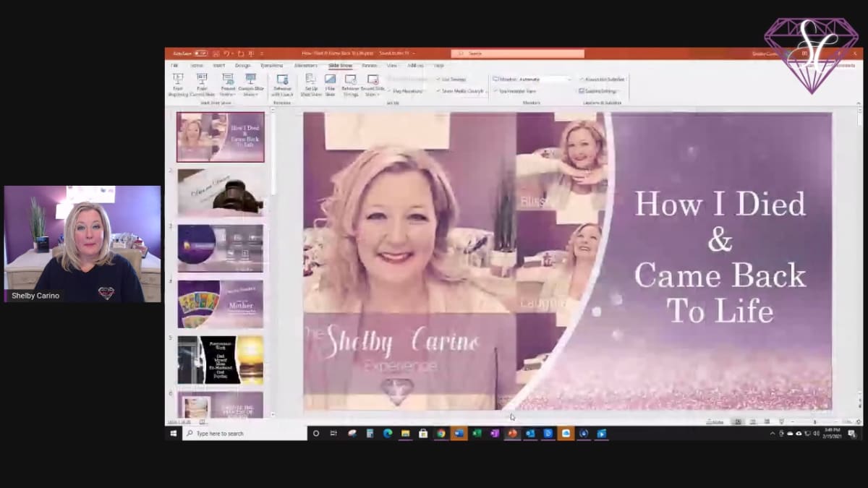This screenshot has height=488, width=868.
Task: Select slide 1 thumbnail How I Died
Action: pos(221,137)
